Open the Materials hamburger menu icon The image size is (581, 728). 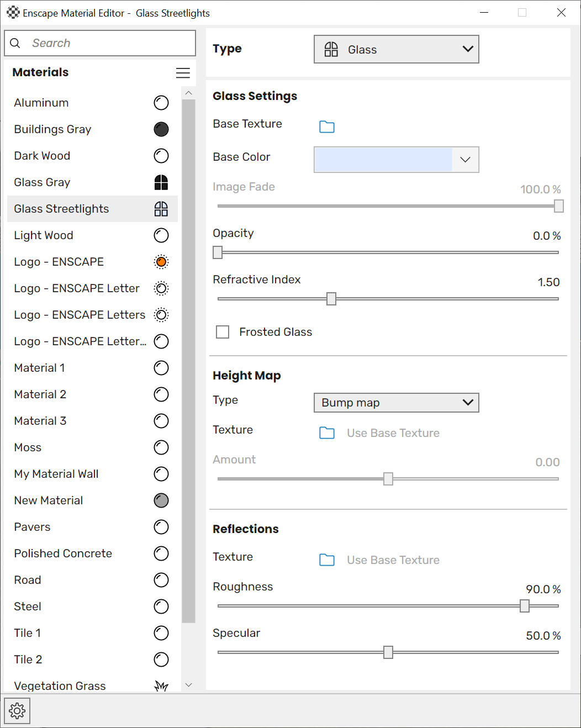pyautogui.click(x=183, y=73)
